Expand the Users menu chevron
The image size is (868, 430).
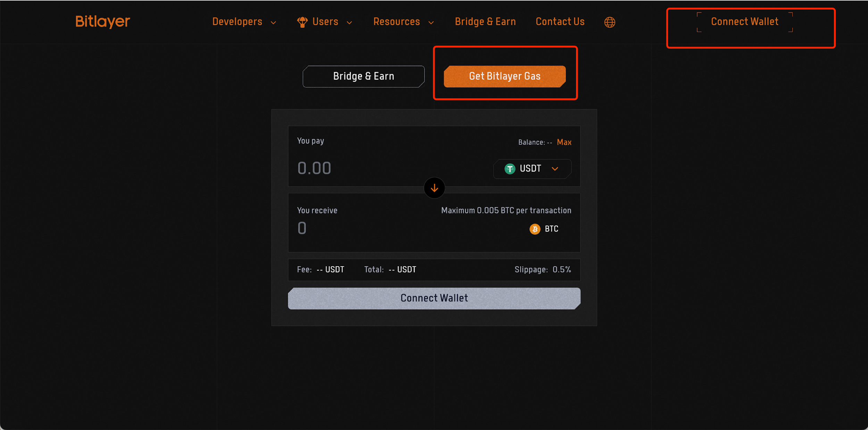pos(350,23)
